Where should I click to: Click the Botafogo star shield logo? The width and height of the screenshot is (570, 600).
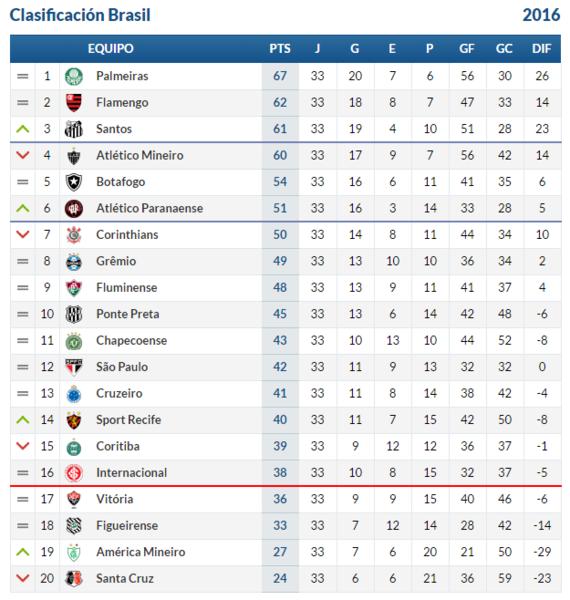73,182
